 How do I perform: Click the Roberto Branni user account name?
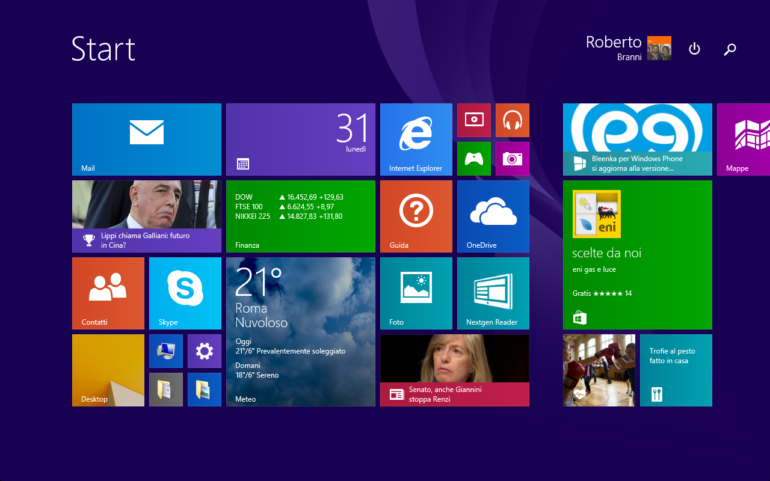coord(613,48)
